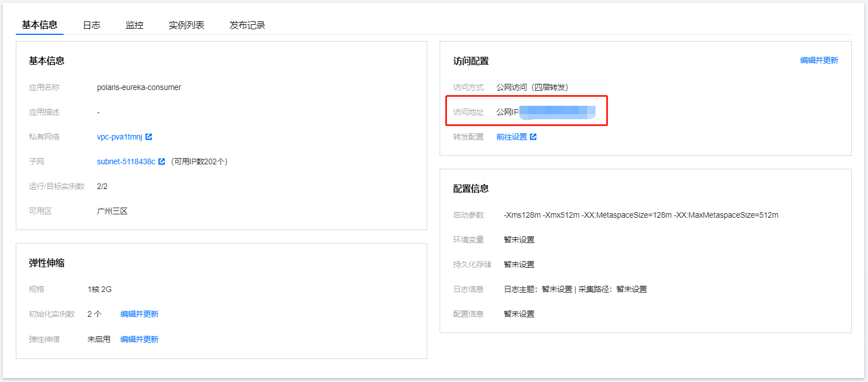Click the 前往设置 forwarding config link

pos(512,137)
